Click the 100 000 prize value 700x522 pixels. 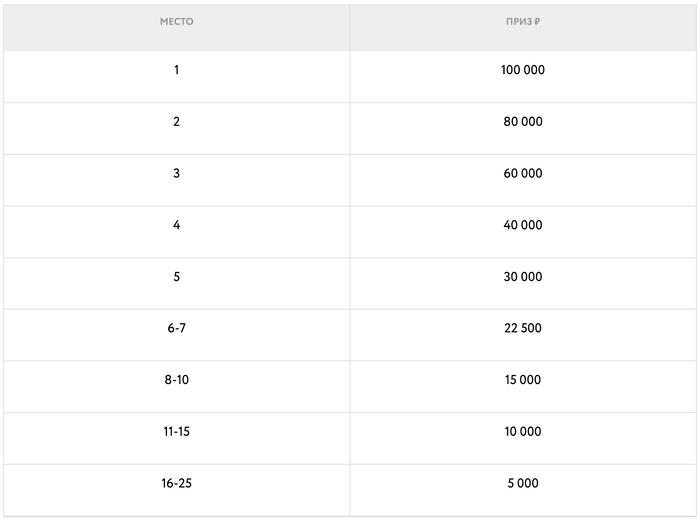click(x=523, y=71)
